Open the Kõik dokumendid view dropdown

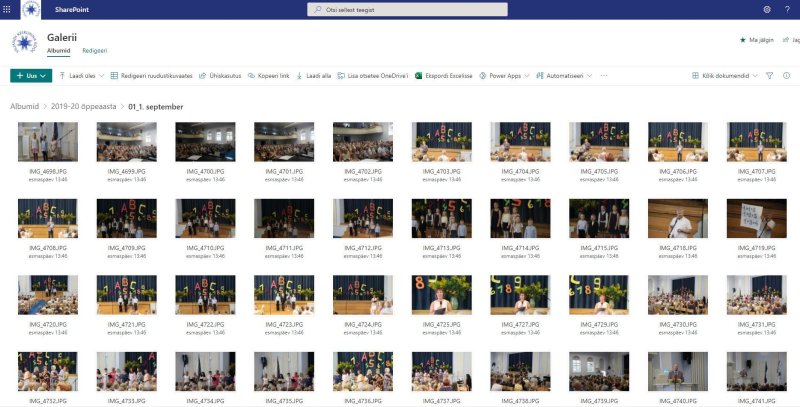(x=725, y=76)
